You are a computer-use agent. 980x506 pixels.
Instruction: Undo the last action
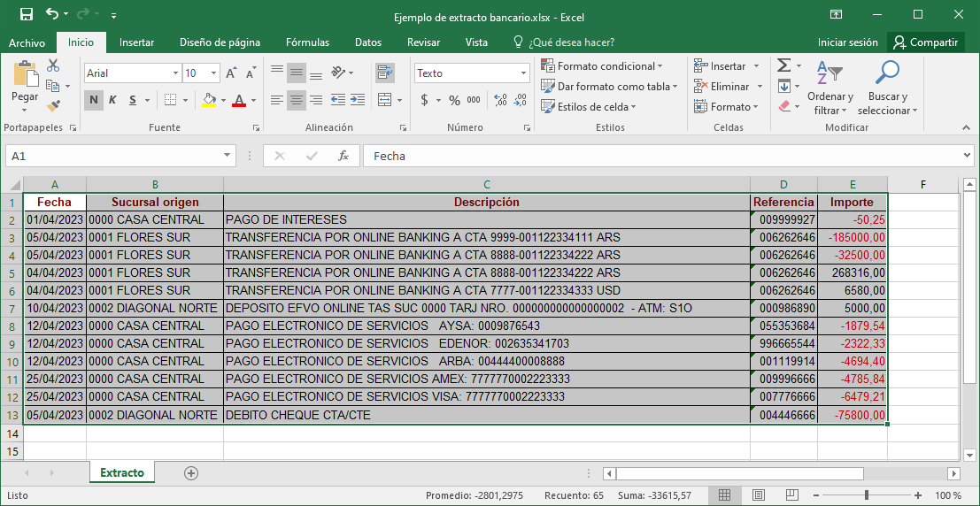click(x=52, y=14)
